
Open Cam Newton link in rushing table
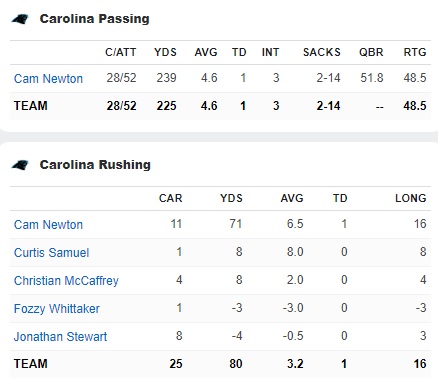pyautogui.click(x=48, y=225)
